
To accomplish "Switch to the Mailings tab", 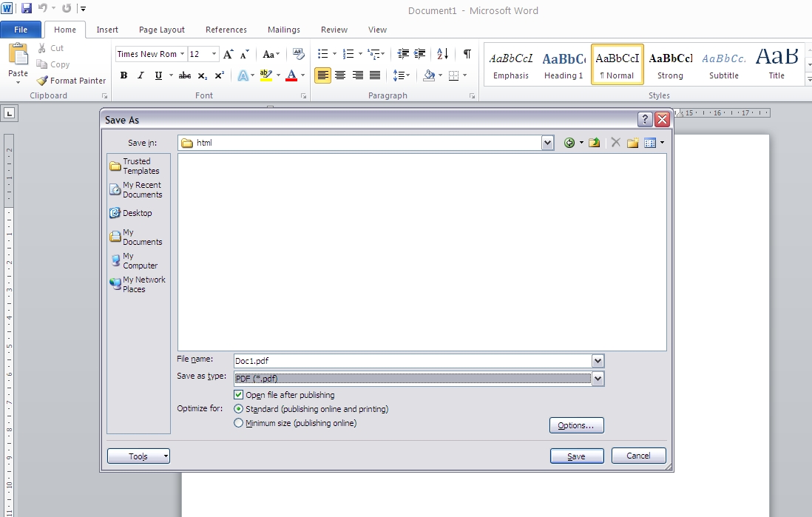I will click(x=284, y=30).
